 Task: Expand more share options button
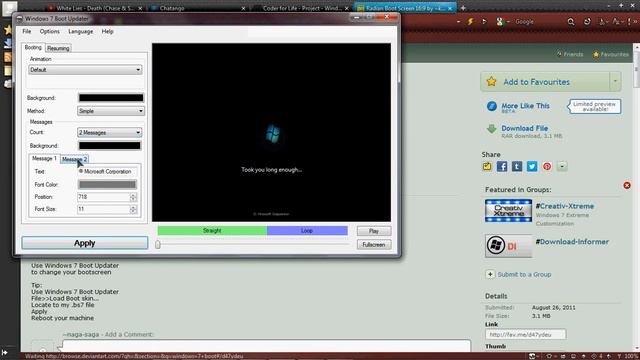pos(562,166)
